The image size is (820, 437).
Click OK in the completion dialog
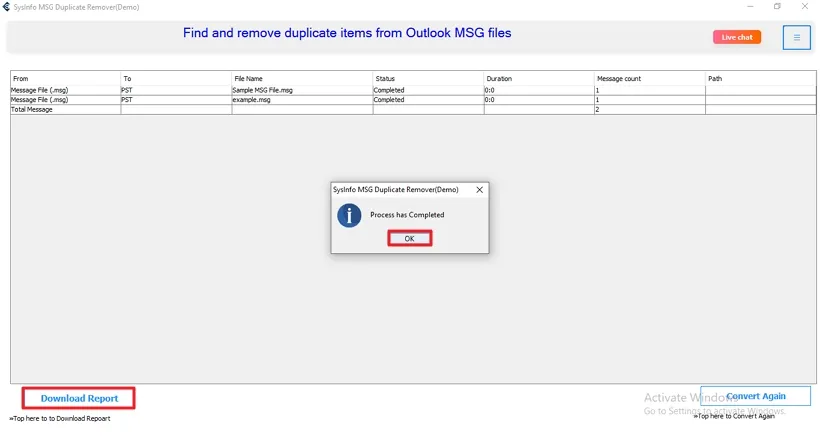(409, 238)
